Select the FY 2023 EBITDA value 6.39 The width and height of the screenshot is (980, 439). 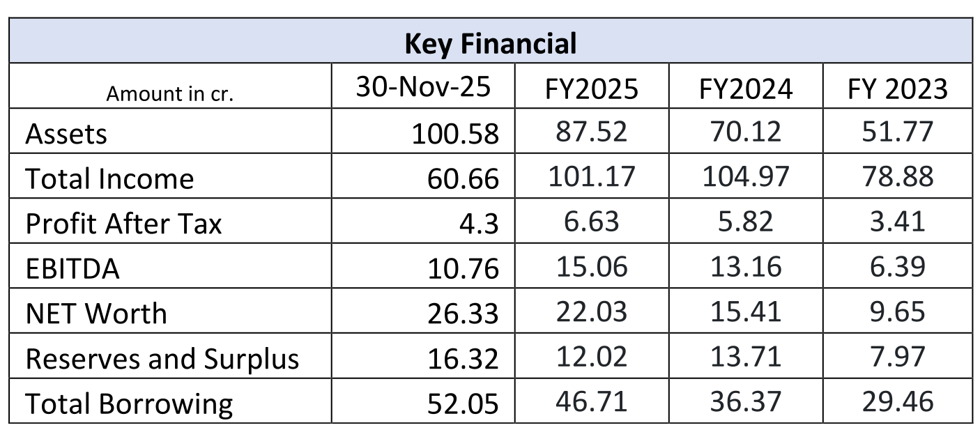897,266
